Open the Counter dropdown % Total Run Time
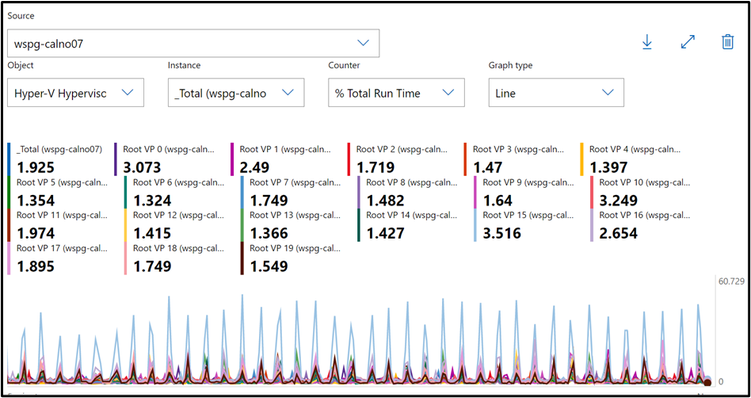The image size is (751, 398). point(397,93)
